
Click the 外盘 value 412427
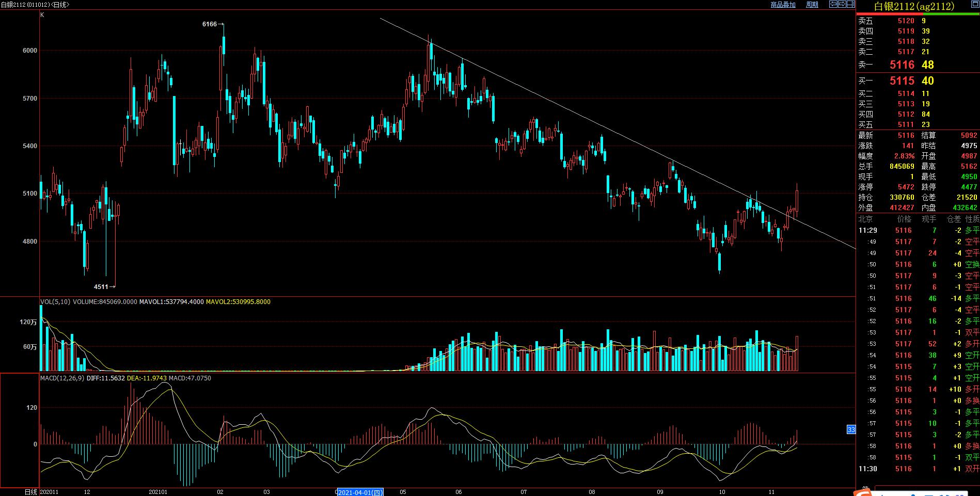902,207
